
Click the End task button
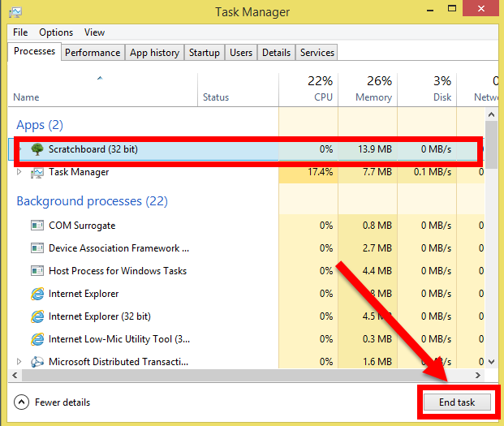pos(457,402)
